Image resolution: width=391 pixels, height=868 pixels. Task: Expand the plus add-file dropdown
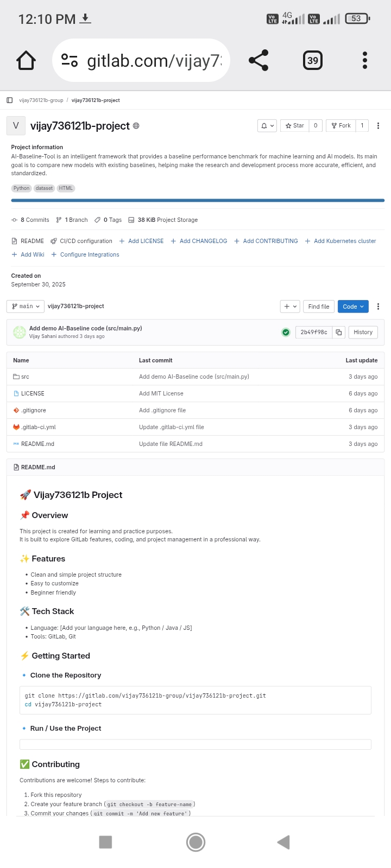tap(290, 307)
